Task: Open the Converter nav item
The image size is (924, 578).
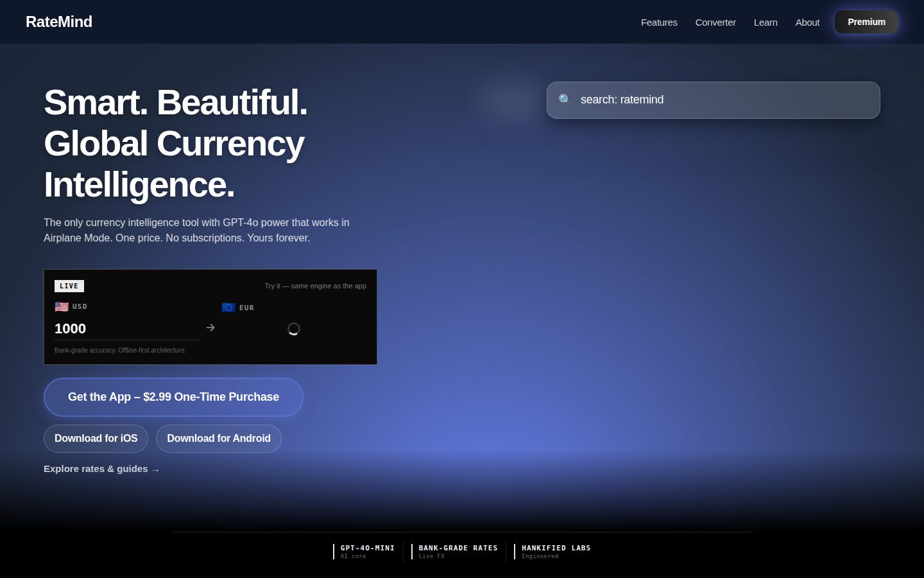Action: click(715, 22)
